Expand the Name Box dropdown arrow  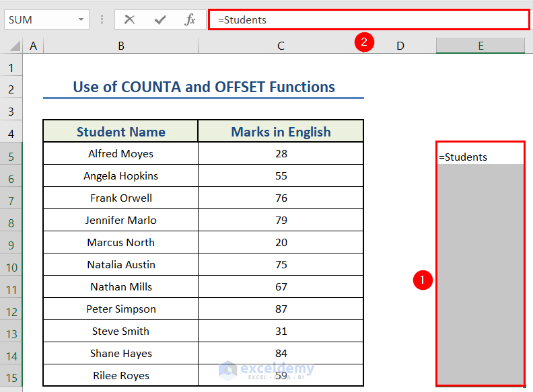click(81, 19)
